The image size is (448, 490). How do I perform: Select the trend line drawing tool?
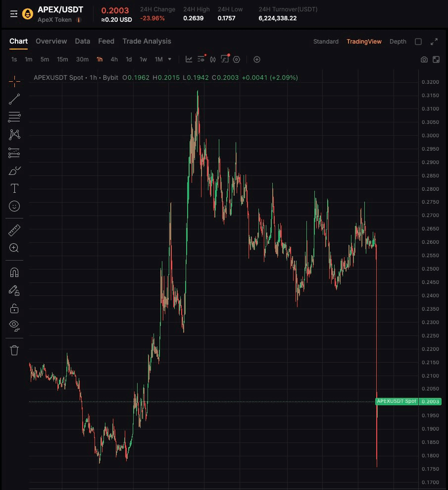tap(14, 99)
